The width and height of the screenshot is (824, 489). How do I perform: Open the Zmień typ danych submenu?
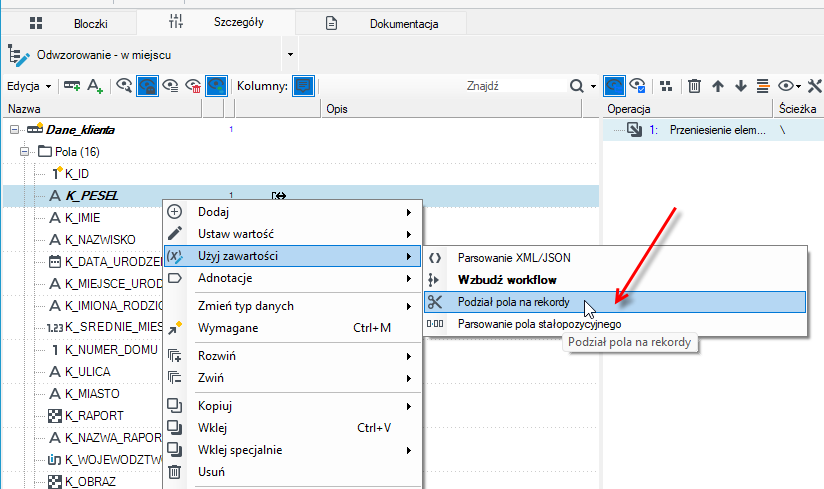point(292,306)
